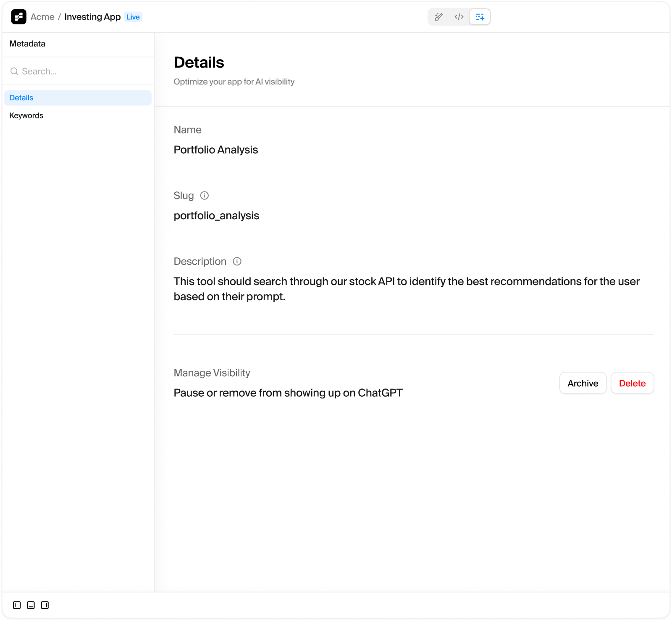The image size is (672, 621).
Task: Toggle the bottom panel
Action: 31,605
